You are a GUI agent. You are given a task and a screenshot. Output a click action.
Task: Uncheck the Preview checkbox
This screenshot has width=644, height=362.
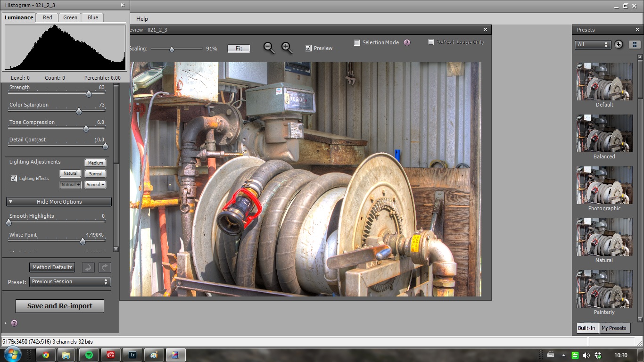tap(308, 48)
